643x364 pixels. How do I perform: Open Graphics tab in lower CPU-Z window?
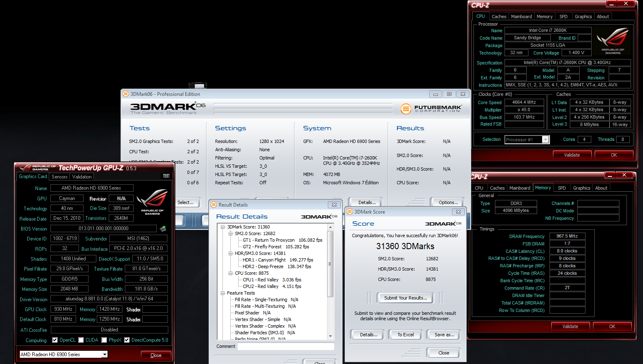pyautogui.click(x=581, y=188)
